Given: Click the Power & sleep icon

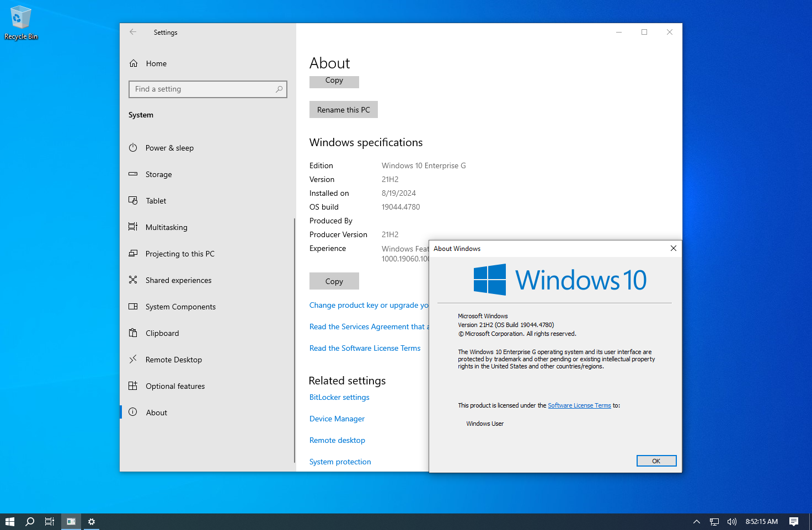Looking at the screenshot, I should [133, 148].
